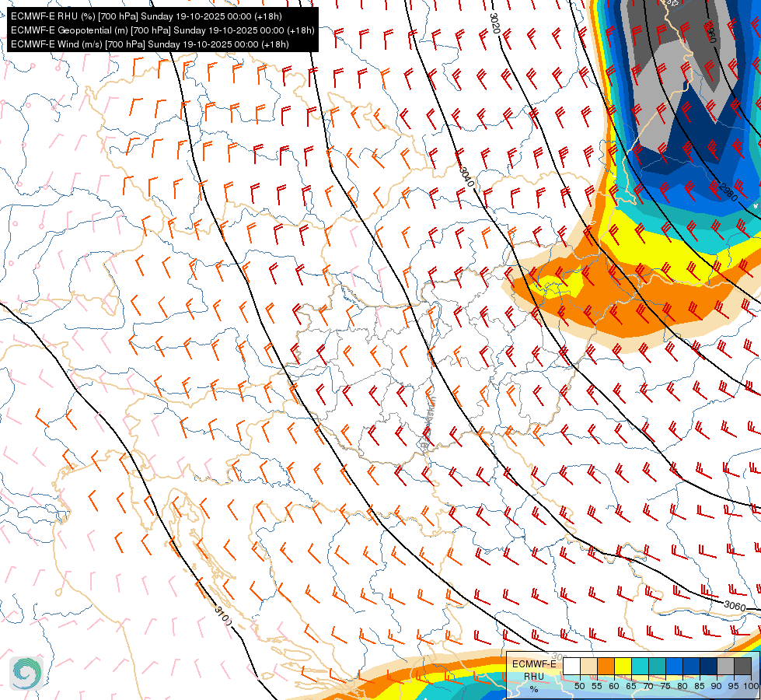Pick the bright blue 75-80 legend swatch
This screenshot has height=700, width=761.
(x=674, y=666)
